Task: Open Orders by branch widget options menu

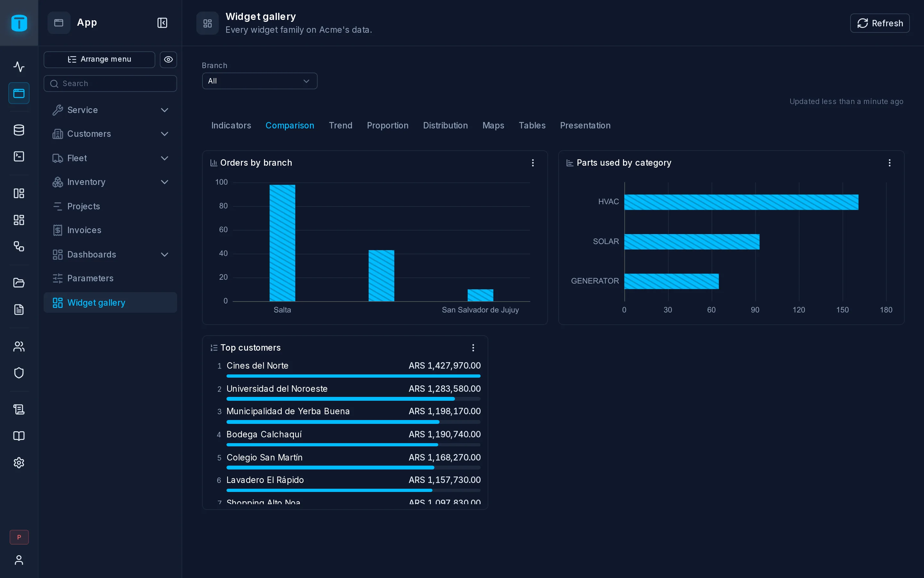Action: click(533, 163)
